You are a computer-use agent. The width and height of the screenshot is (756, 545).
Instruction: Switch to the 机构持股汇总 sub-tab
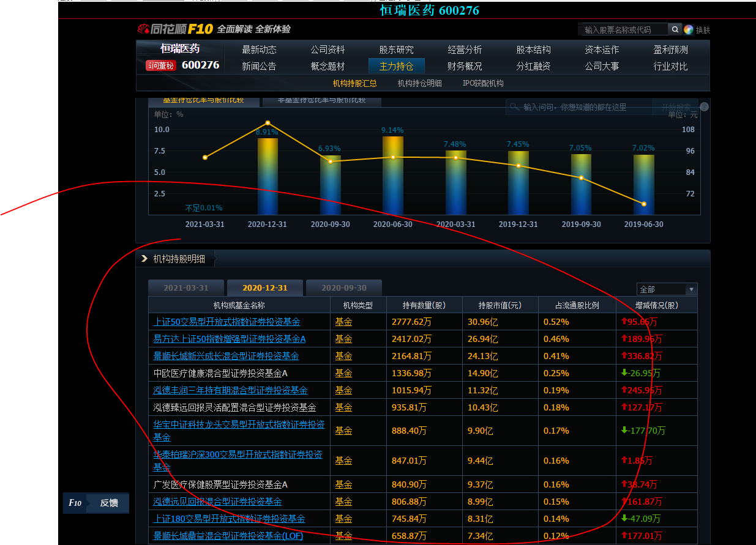(355, 83)
